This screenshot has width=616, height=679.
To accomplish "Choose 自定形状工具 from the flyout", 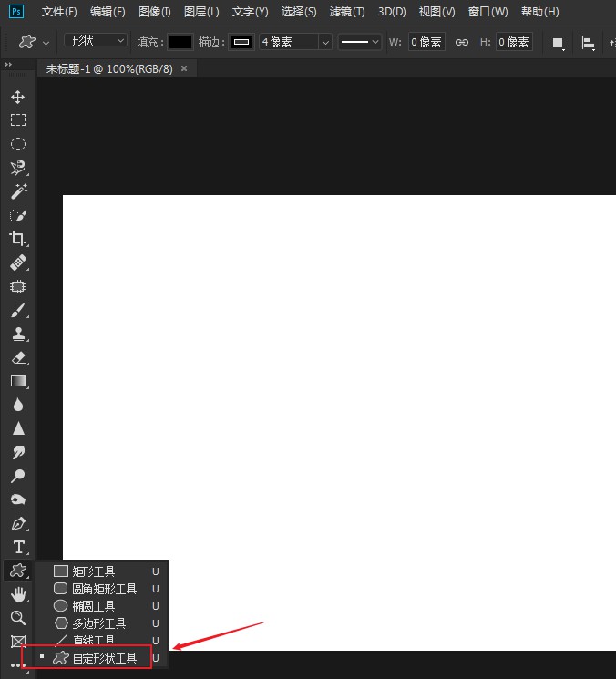I will point(102,658).
